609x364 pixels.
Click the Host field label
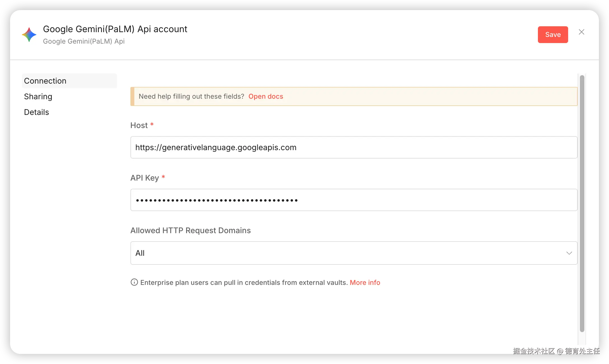(139, 125)
